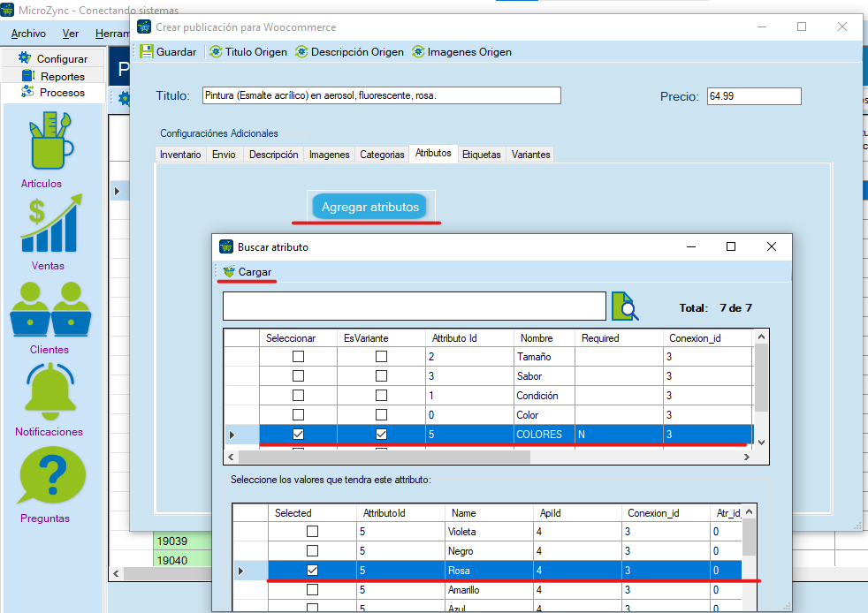Select the COLORES name cell

point(544,435)
